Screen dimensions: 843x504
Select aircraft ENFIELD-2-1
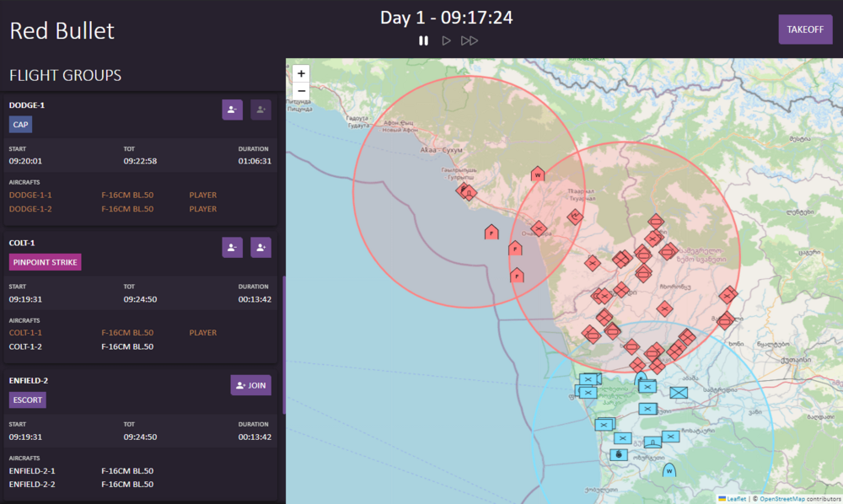[32, 470]
